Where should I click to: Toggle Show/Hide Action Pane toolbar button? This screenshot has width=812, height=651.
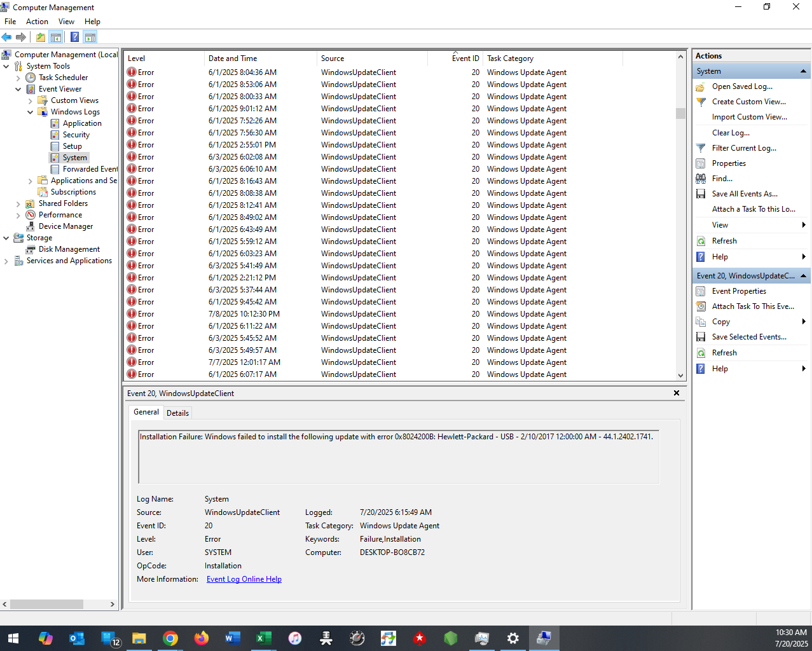coord(90,37)
